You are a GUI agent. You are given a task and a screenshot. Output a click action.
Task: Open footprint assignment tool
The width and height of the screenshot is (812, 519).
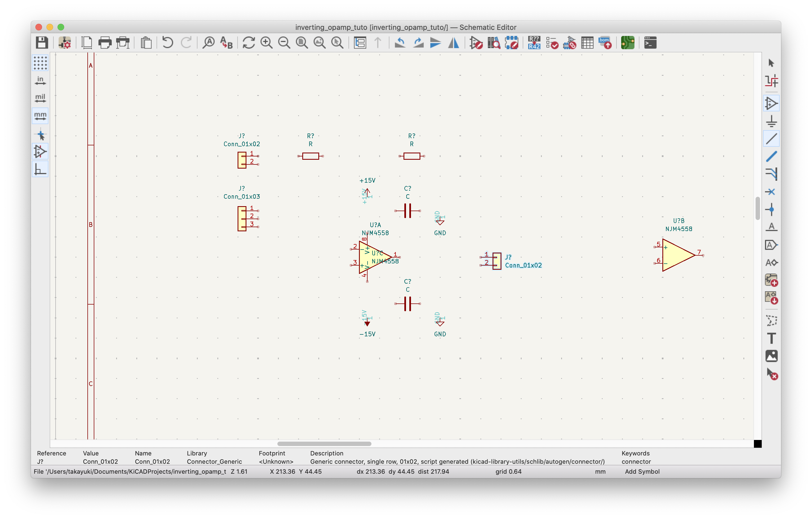(569, 43)
